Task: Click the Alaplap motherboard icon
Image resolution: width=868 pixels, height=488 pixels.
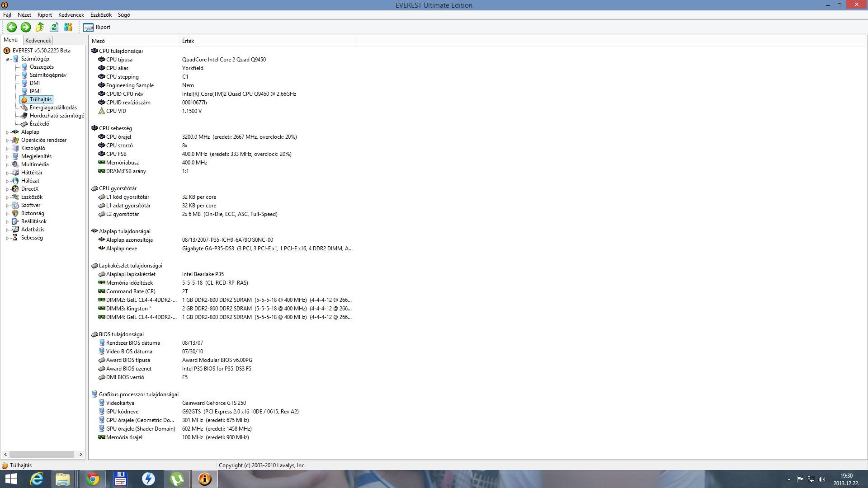Action: point(15,132)
